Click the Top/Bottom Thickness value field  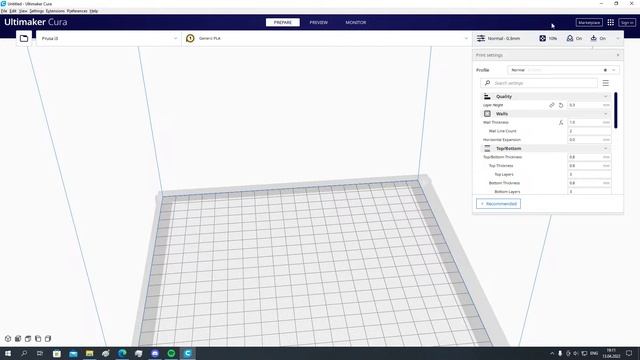[589, 157]
